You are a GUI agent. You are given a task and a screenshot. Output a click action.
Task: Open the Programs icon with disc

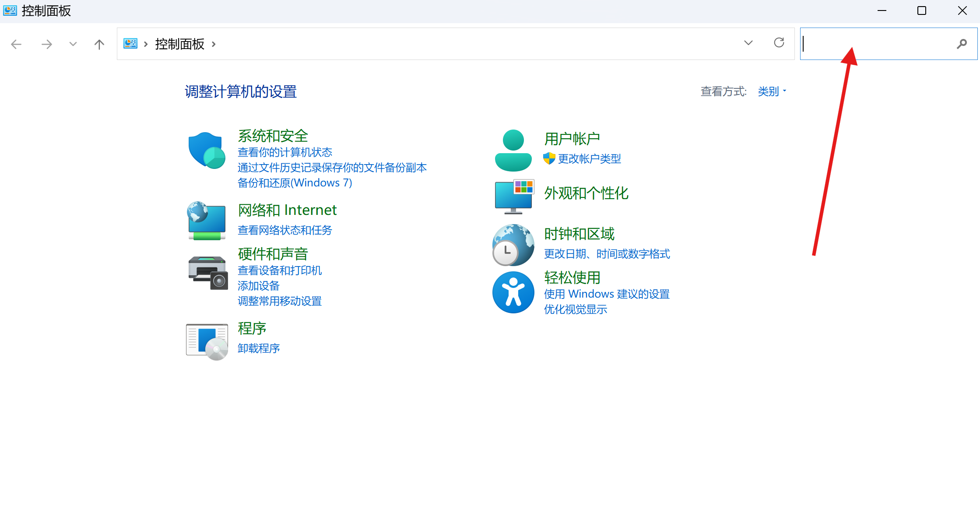pyautogui.click(x=207, y=341)
